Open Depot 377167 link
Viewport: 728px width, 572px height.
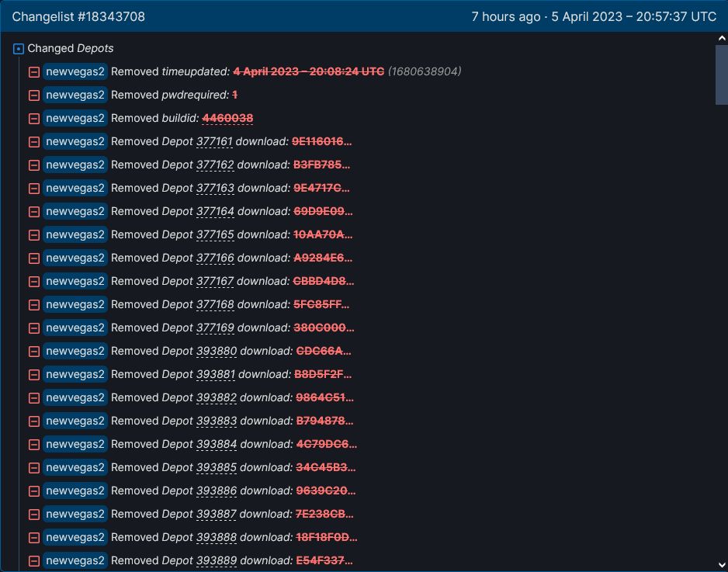(x=215, y=281)
